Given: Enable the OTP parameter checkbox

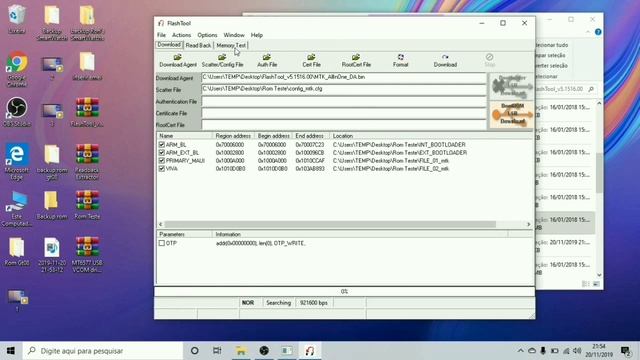Looking at the screenshot, I should point(162,243).
